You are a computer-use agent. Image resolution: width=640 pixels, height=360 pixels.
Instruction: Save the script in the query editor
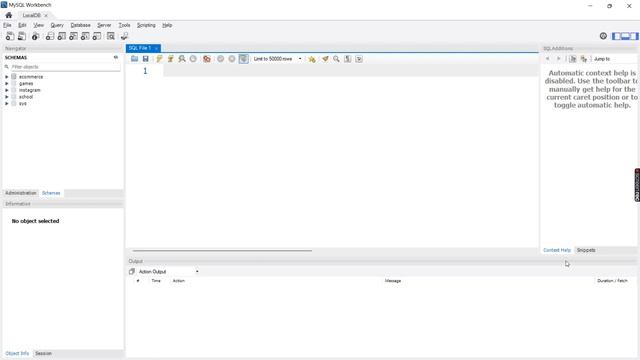145,59
